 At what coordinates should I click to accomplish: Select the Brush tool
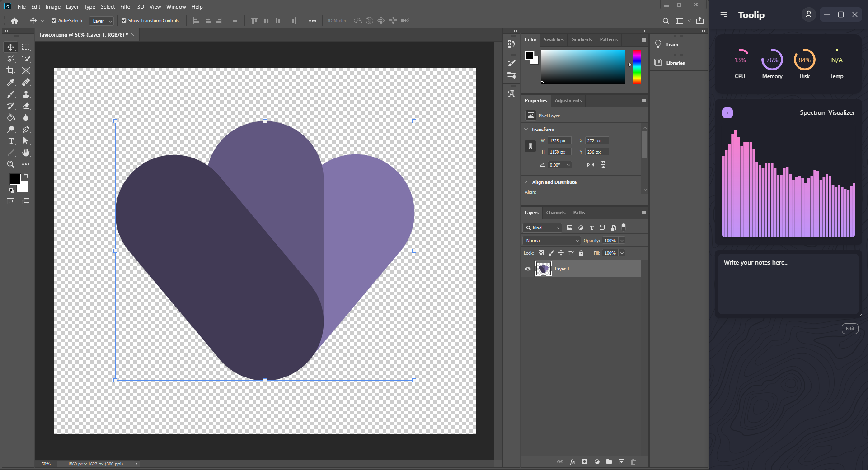(x=11, y=94)
